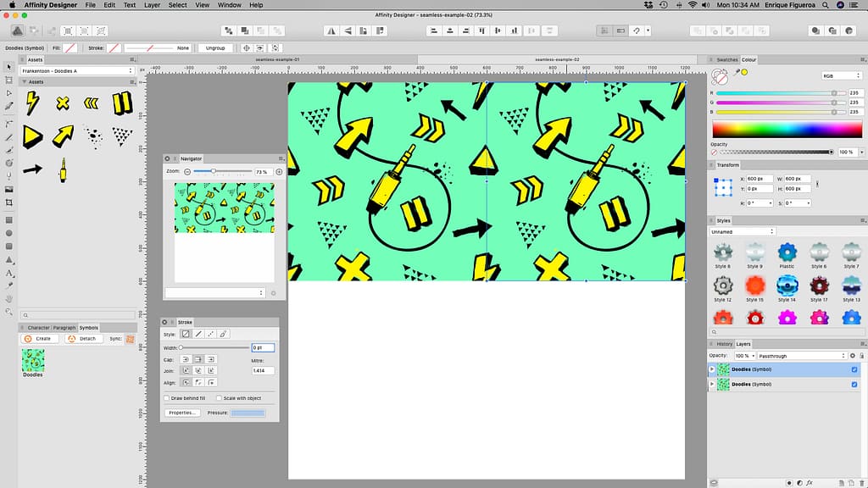Click the Ungroup button in the toolbar

(214, 47)
